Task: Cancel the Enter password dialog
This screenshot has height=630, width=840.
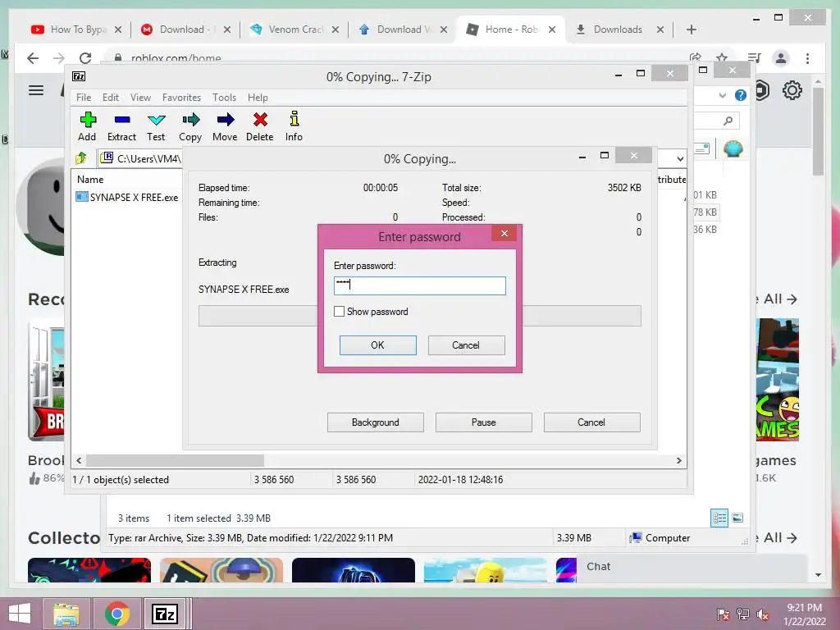Action: click(466, 345)
